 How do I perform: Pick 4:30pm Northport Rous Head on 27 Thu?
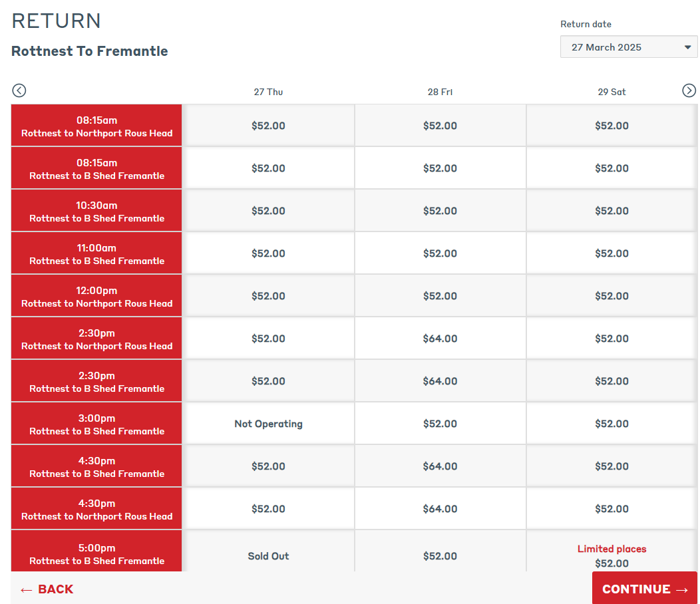click(268, 509)
